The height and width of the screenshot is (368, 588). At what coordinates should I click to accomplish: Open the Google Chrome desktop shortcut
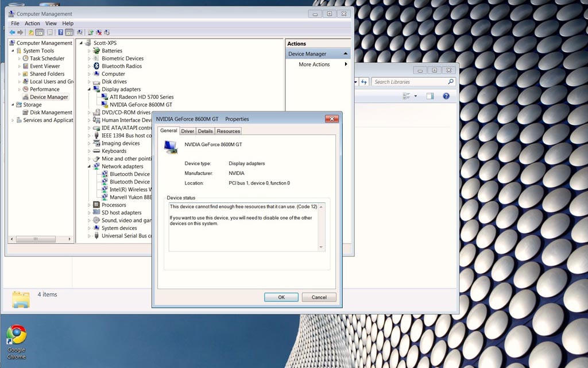click(16, 342)
